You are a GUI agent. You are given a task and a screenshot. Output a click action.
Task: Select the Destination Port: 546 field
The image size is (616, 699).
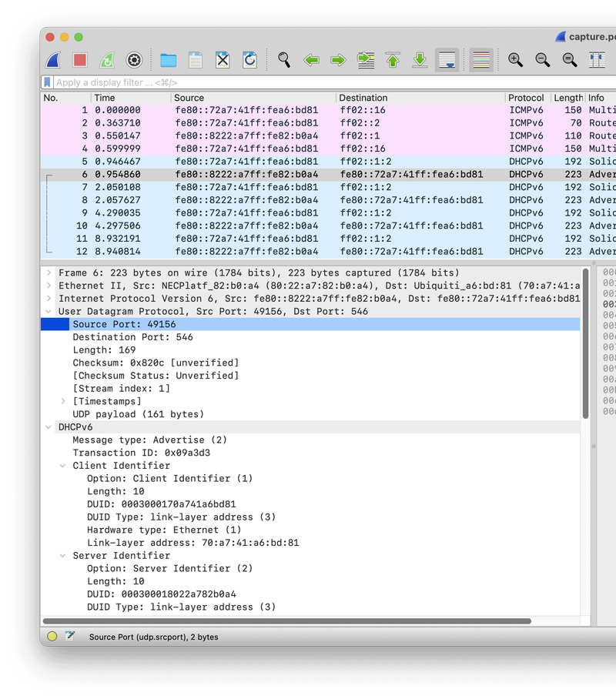(x=132, y=337)
